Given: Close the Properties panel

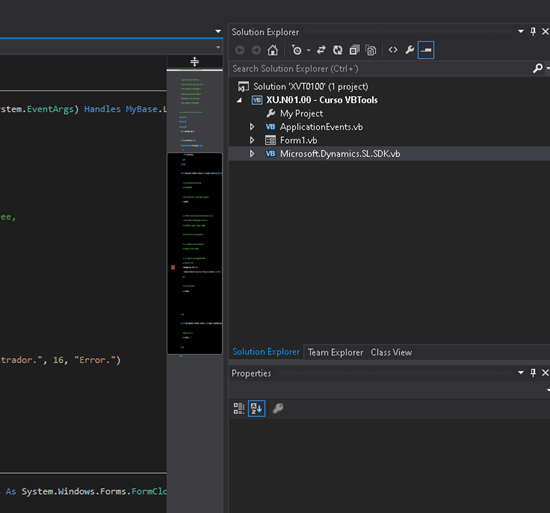Looking at the screenshot, I should pyautogui.click(x=545, y=372).
